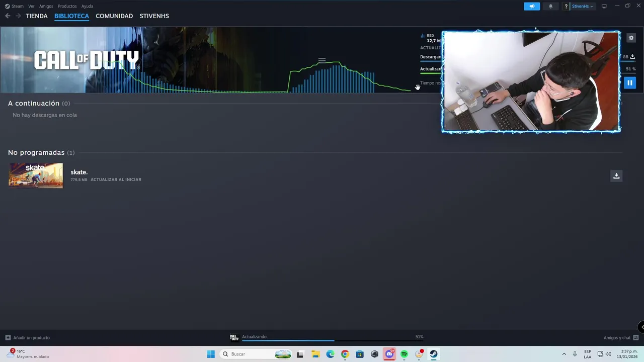Image resolution: width=644 pixels, height=362 pixels.
Task: Click the friends chat icon
Action: pyautogui.click(x=636, y=337)
